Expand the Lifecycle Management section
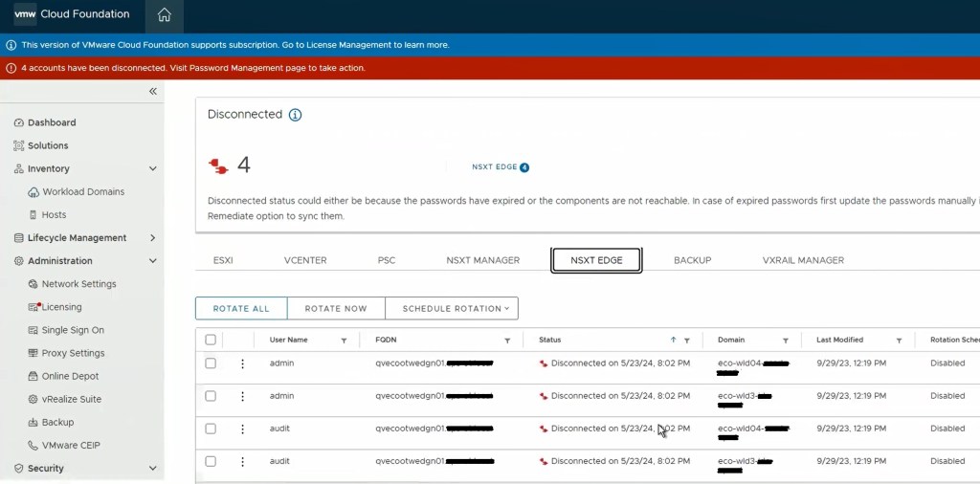The height and width of the screenshot is (484, 980). pos(153,238)
